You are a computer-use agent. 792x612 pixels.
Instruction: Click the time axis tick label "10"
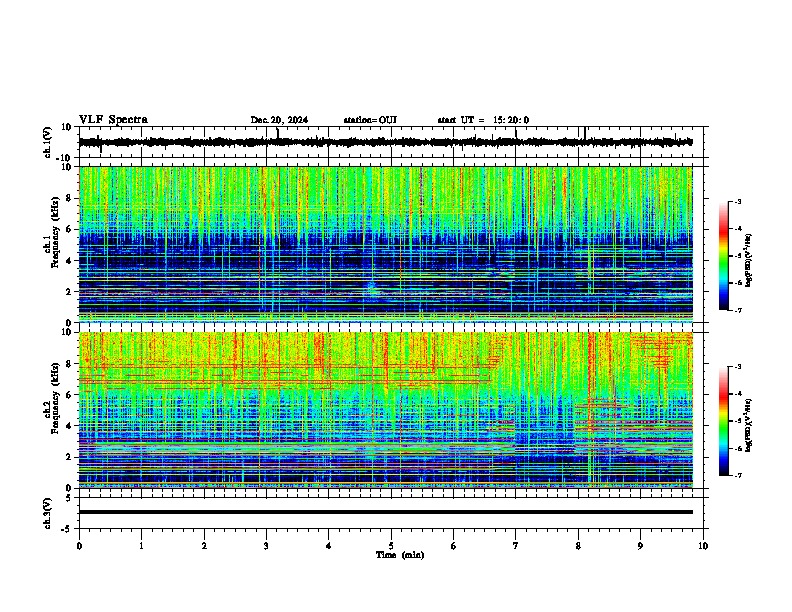point(703,546)
